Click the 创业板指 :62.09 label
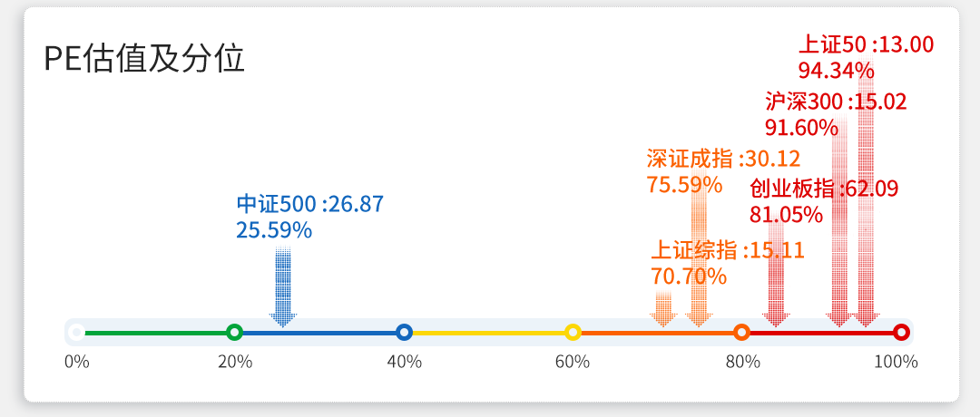The height and width of the screenshot is (417, 980). click(x=824, y=189)
